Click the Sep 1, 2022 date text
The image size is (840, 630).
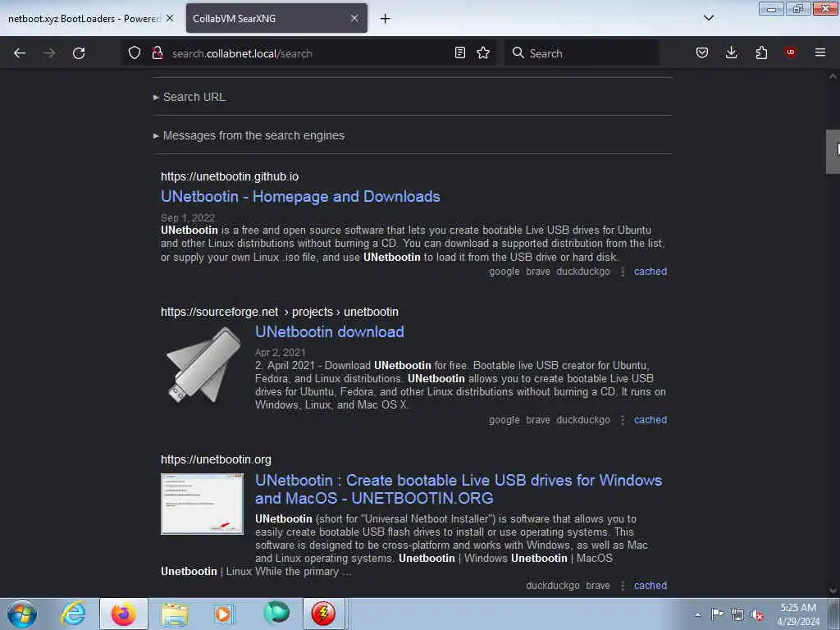[188, 218]
